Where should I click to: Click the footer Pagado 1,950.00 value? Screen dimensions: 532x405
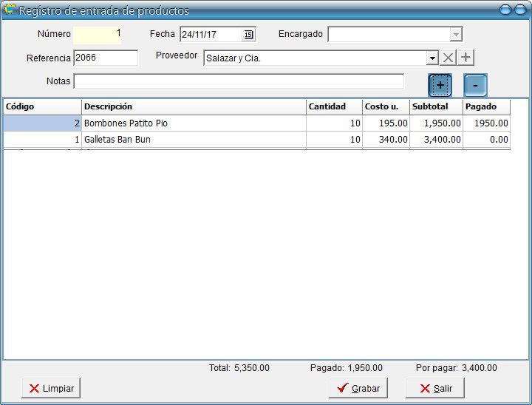pos(365,368)
